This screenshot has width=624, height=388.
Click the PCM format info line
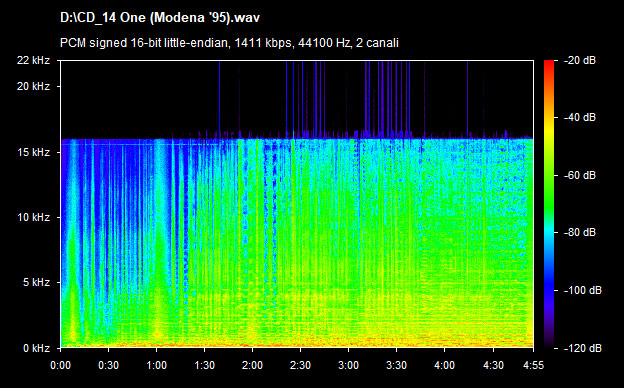229,43
